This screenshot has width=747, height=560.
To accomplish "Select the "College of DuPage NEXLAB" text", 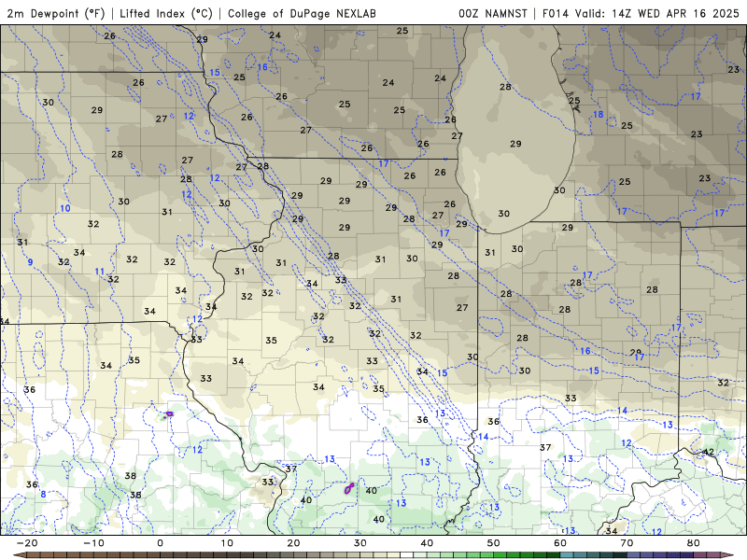I will (x=302, y=13).
